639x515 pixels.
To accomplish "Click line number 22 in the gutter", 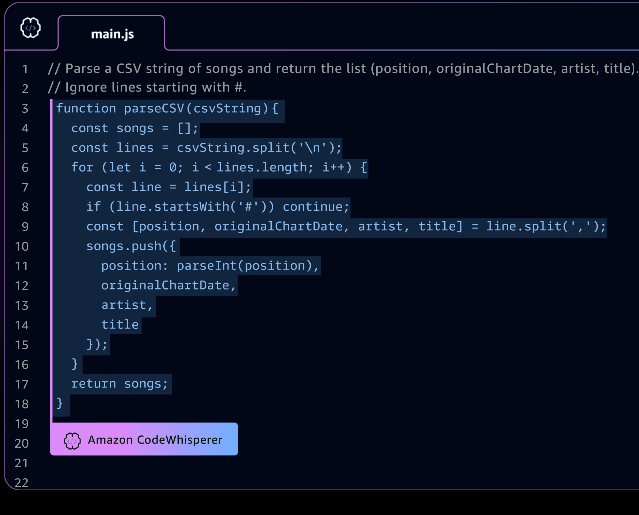I will 22,482.
